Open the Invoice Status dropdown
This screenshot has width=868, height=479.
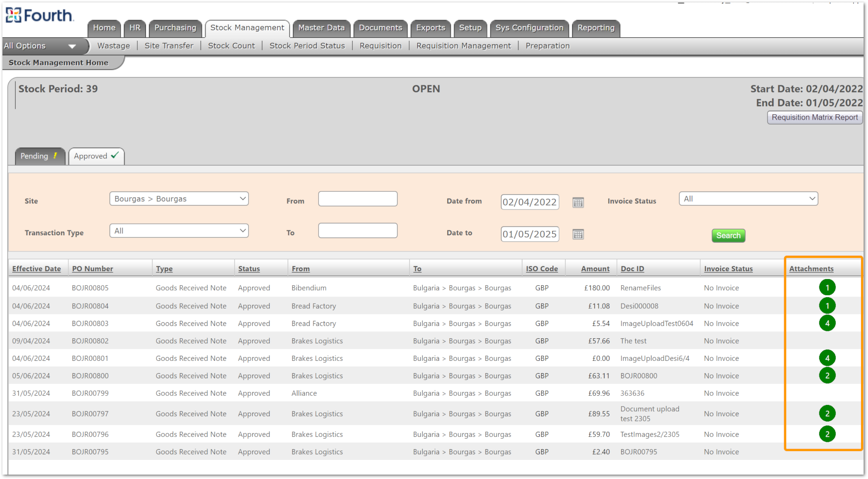[x=748, y=199]
